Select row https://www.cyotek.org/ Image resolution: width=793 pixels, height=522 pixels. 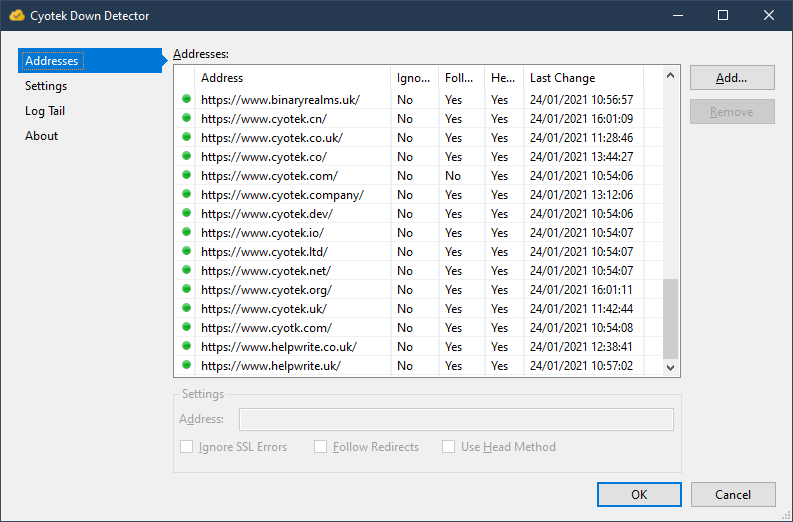pos(419,290)
